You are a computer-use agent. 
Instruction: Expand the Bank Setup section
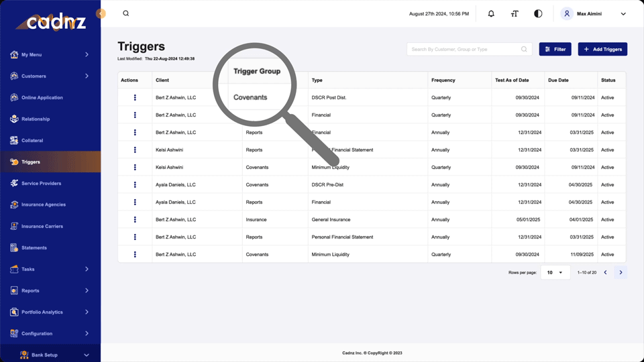click(x=86, y=355)
